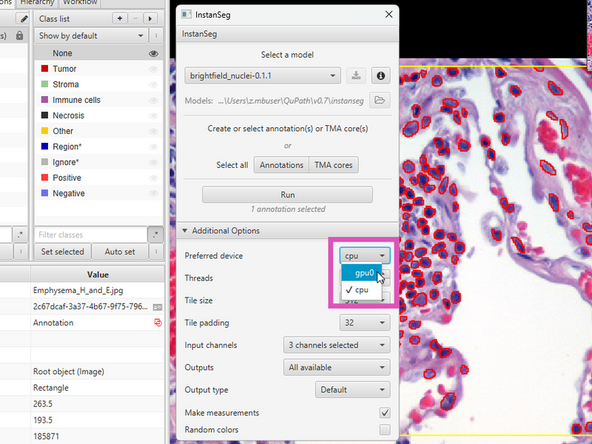Open the brightfield_nuclei-0.1.1 model dropdown
Image resolution: width=592 pixels, height=444 pixels.
[262, 76]
